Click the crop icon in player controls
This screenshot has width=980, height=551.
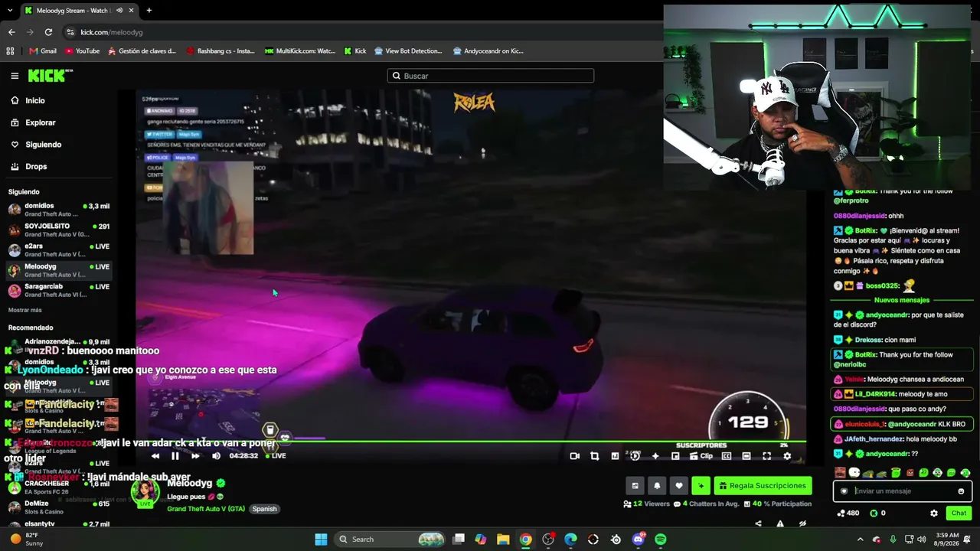(x=595, y=456)
